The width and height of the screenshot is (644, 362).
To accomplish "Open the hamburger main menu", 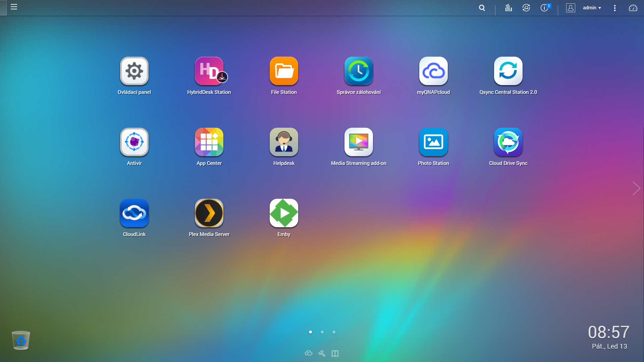I will coord(14,7).
